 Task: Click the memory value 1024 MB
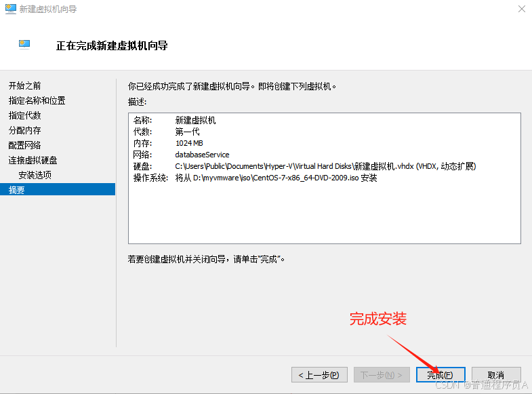(x=189, y=143)
